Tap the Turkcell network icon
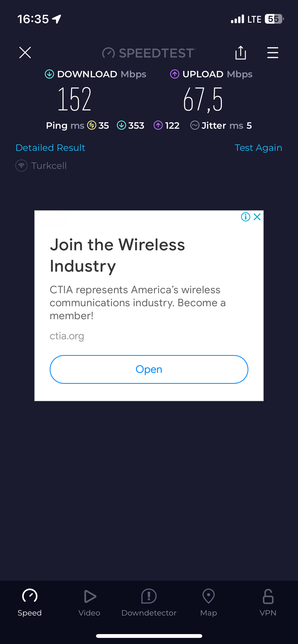The image size is (298, 644). (21, 166)
